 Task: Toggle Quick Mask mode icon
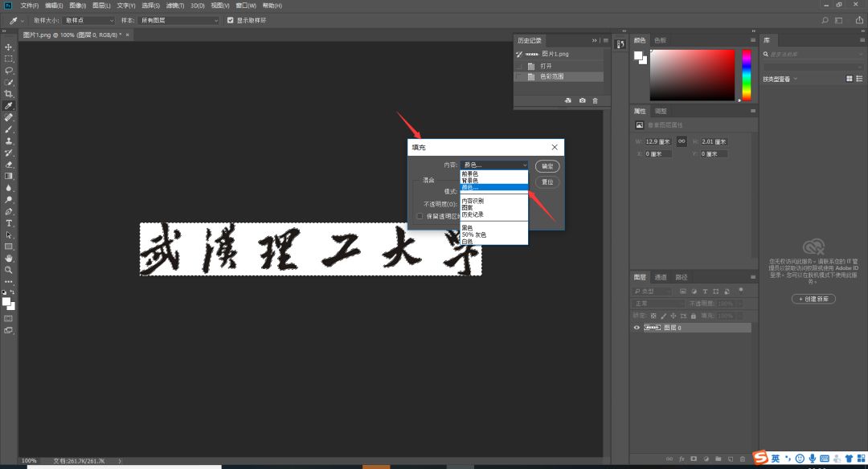(8, 319)
